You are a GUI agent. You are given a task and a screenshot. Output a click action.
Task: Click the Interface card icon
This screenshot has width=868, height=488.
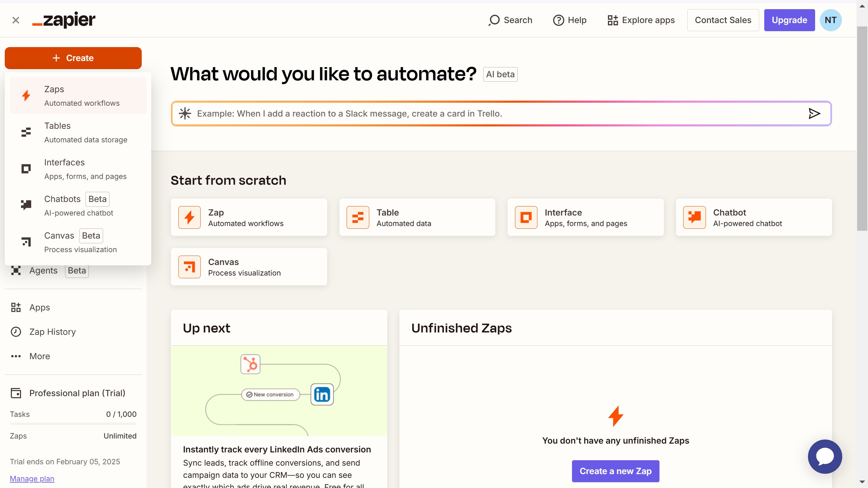pos(526,217)
